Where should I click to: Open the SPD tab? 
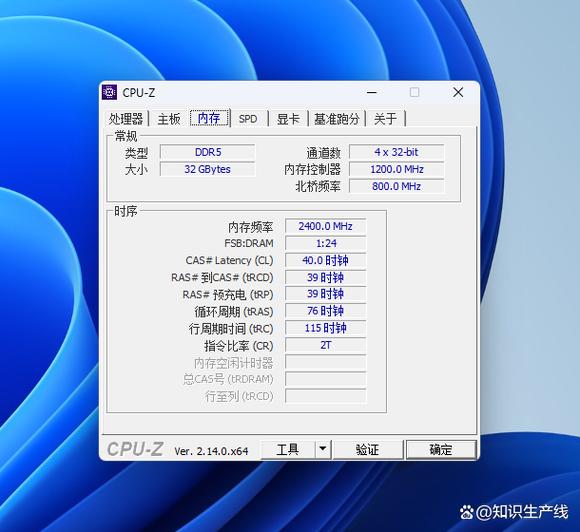tap(248, 119)
